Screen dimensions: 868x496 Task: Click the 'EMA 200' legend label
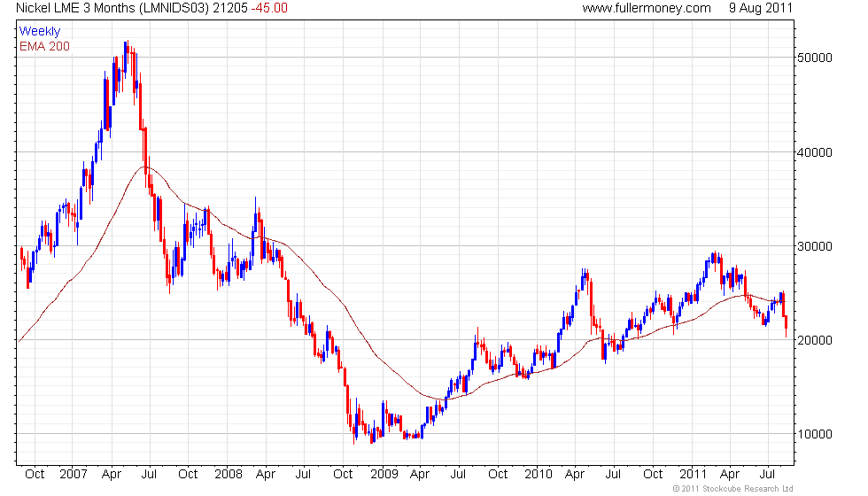pos(44,46)
